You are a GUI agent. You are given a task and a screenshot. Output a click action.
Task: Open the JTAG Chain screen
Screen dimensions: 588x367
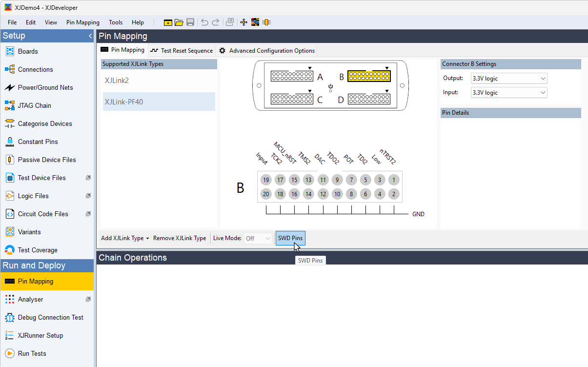point(47,105)
